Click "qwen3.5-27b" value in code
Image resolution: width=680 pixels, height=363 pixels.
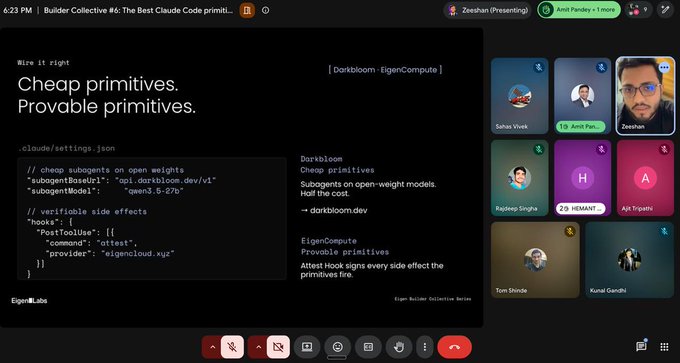pos(154,191)
